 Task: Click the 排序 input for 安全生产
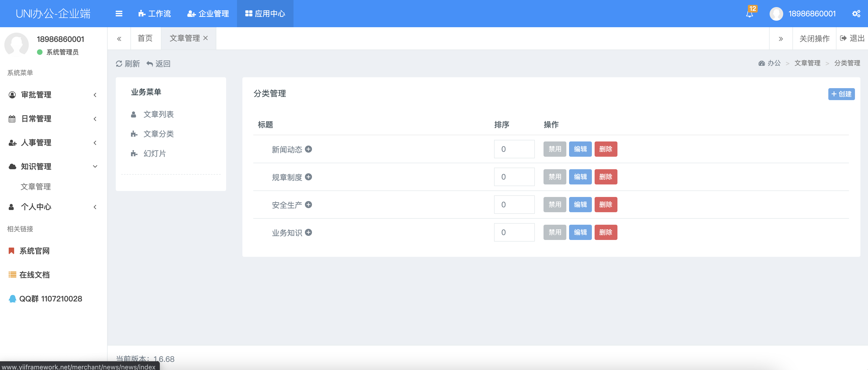click(x=514, y=204)
